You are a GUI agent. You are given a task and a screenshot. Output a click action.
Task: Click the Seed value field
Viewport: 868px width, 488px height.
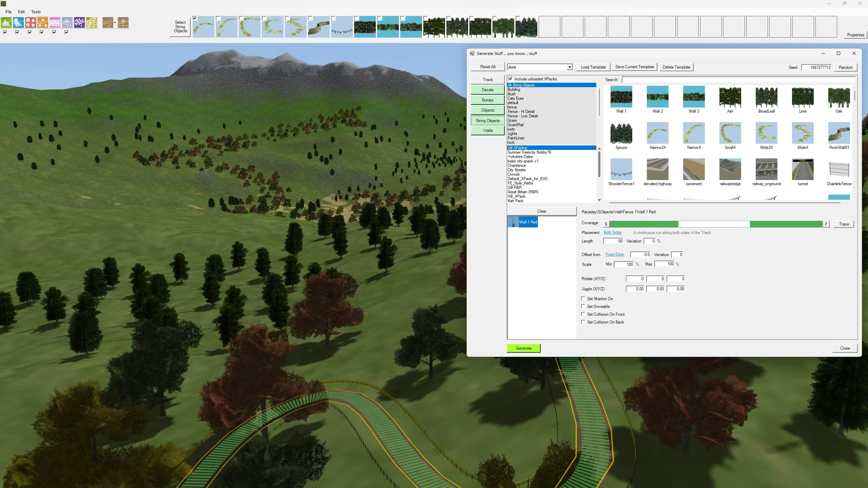[816, 67]
